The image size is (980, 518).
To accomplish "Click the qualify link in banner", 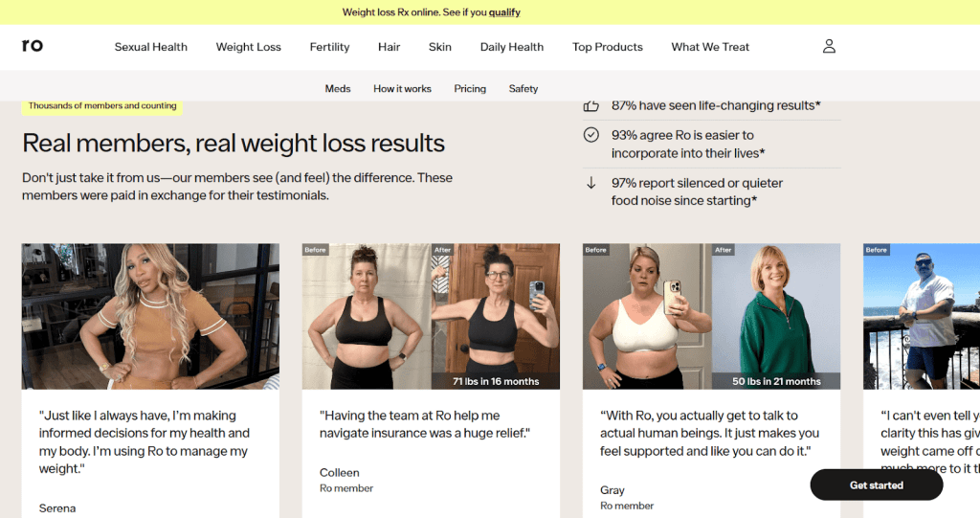I will click(504, 12).
